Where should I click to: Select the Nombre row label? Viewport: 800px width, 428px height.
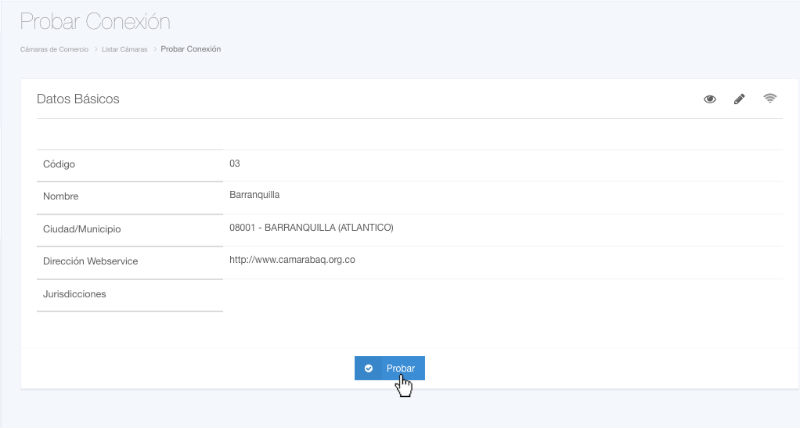[x=60, y=197]
